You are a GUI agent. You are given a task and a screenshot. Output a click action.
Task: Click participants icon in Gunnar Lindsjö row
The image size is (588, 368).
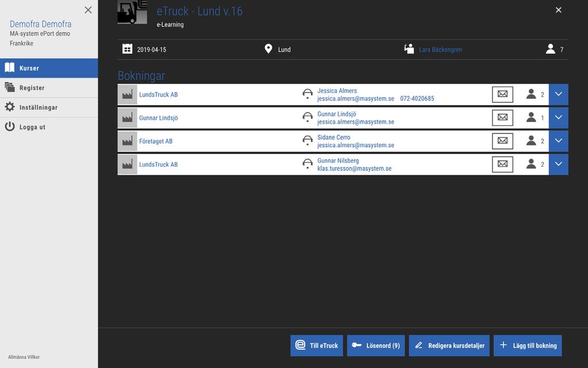531,117
